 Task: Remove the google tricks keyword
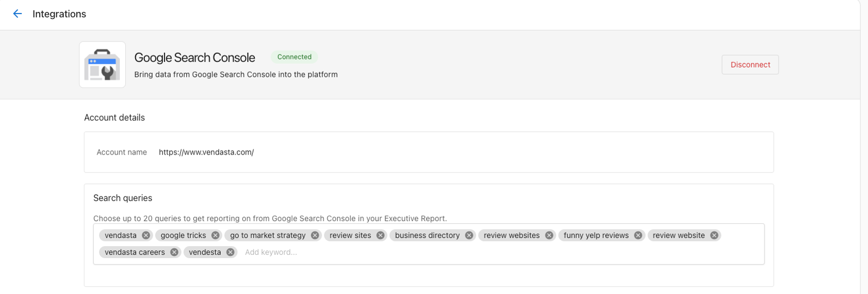click(215, 236)
